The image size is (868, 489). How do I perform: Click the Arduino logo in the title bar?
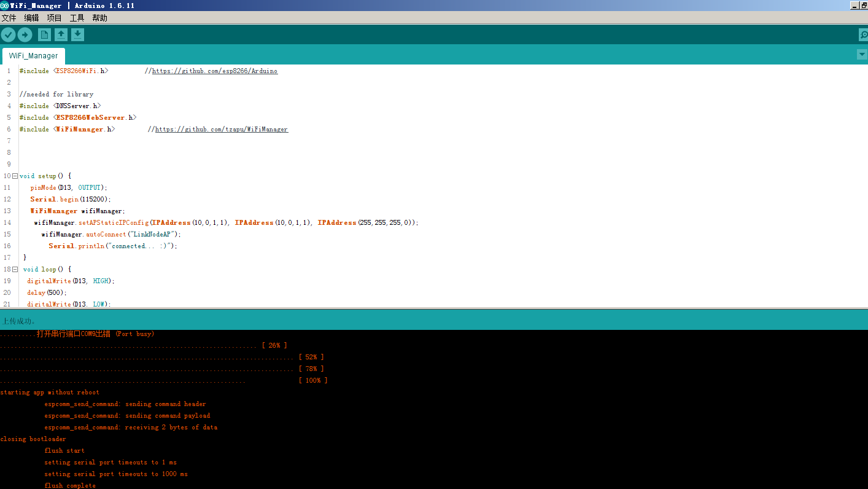pyautogui.click(x=5, y=6)
